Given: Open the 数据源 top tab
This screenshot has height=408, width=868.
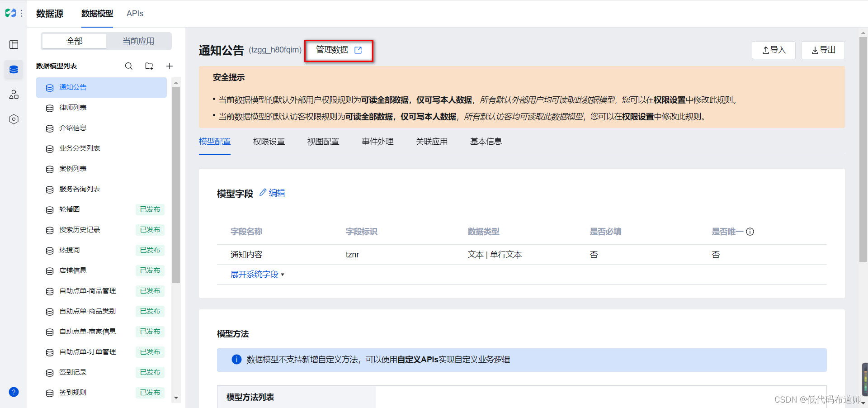Looking at the screenshot, I should (50, 14).
